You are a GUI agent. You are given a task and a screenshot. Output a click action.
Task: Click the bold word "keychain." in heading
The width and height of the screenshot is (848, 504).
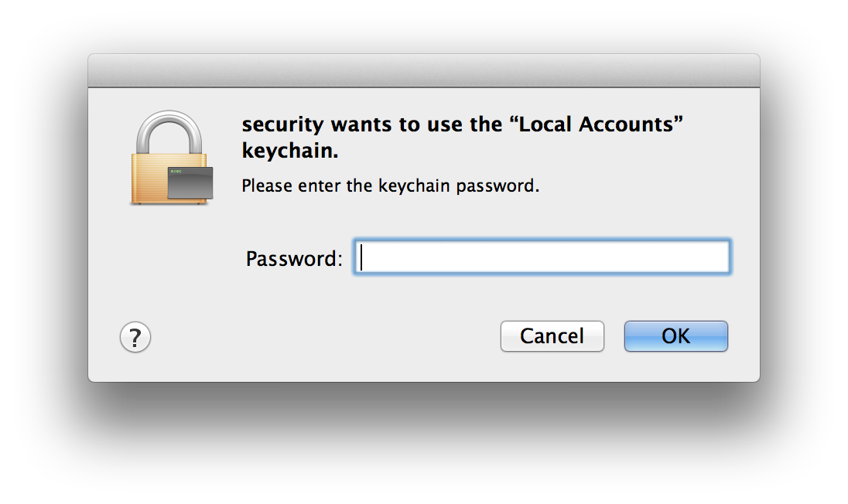click(290, 151)
